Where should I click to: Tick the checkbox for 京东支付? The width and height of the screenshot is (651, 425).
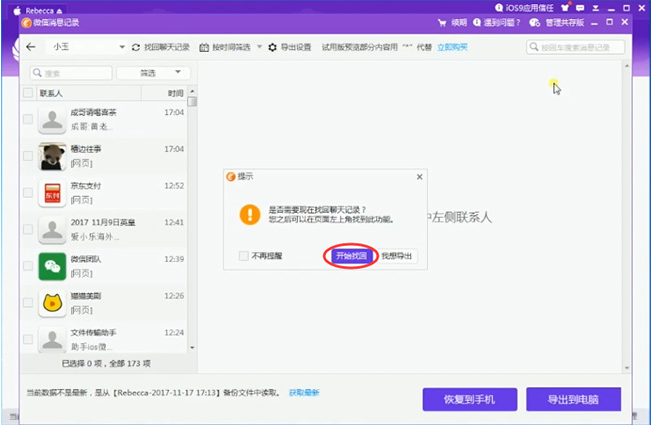28,193
